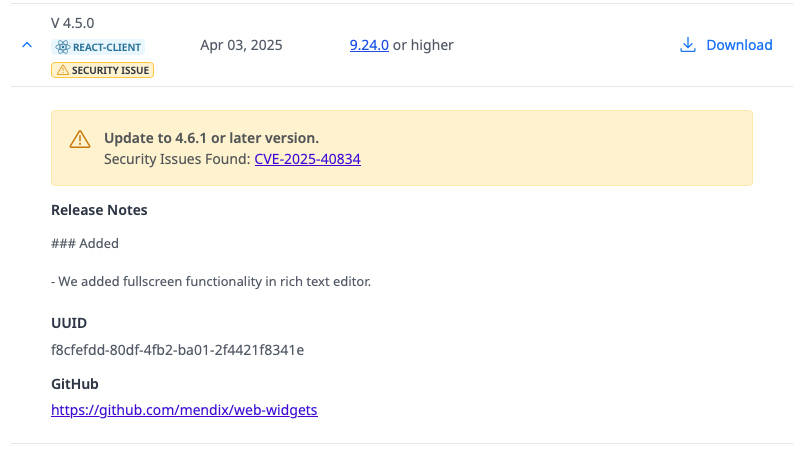Click the Release Notes heading
Image resolution: width=811 pixels, height=453 pixels.
(99, 210)
